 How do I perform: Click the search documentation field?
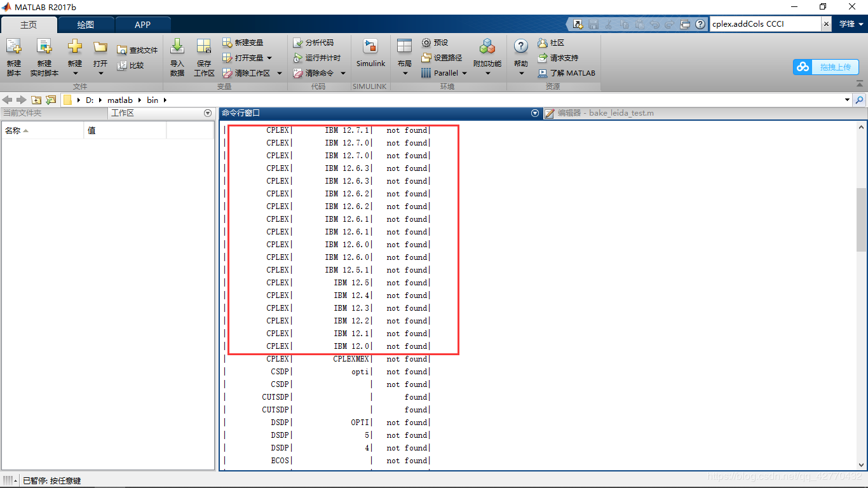point(766,24)
